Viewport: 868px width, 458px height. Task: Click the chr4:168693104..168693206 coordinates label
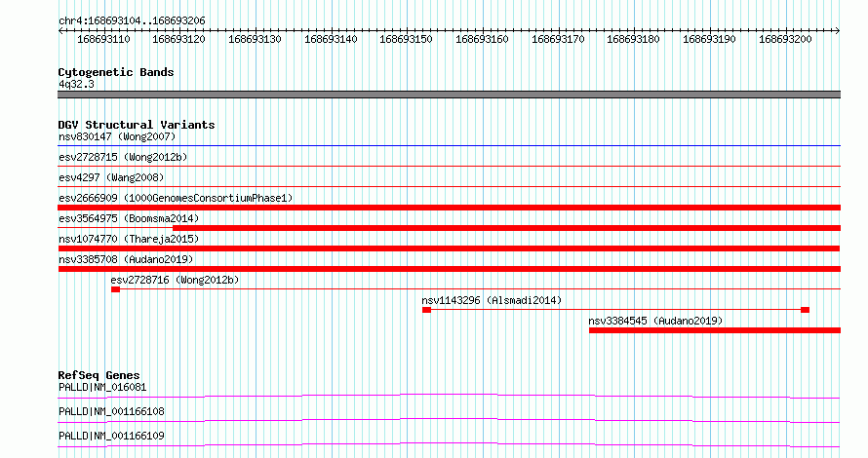pos(132,21)
